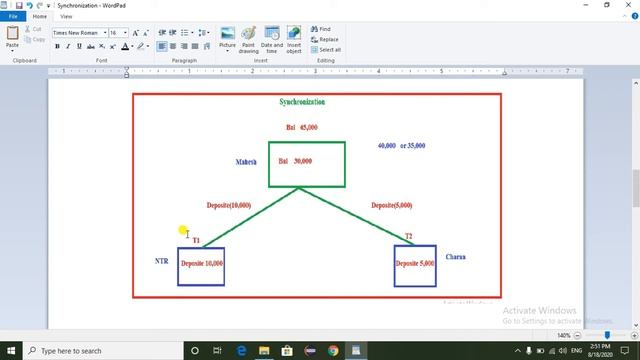640x360 pixels.
Task: Start a bulleted list
Action: (x=185, y=33)
